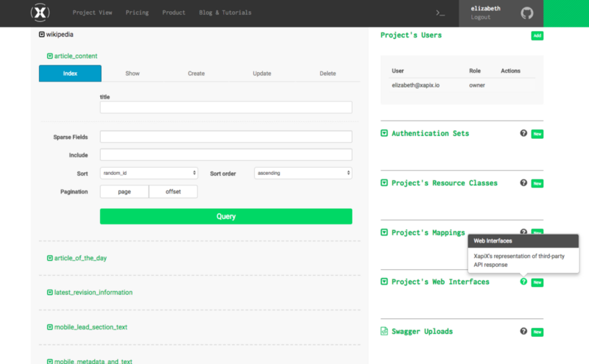This screenshot has width=589, height=364.
Task: Expand Project's Mappings section
Action: pos(384,232)
